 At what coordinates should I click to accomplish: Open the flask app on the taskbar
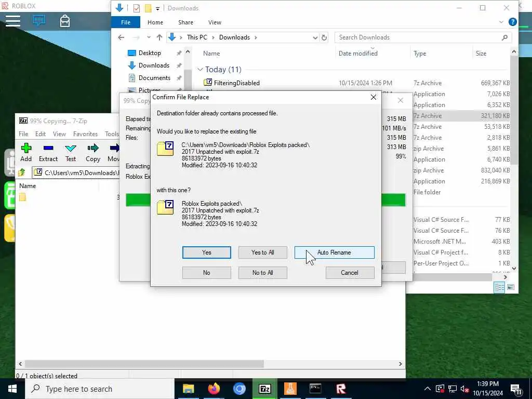point(290,389)
